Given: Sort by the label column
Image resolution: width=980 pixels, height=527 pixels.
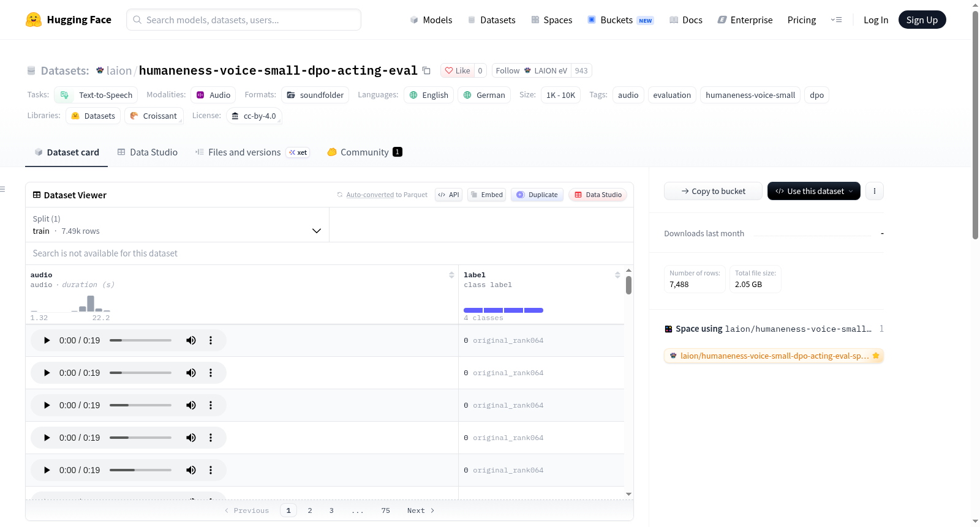Looking at the screenshot, I should pos(617,275).
